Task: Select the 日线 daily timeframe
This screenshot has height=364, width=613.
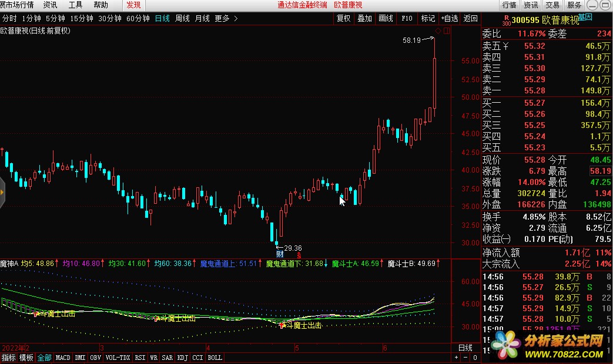Action: pos(162,18)
